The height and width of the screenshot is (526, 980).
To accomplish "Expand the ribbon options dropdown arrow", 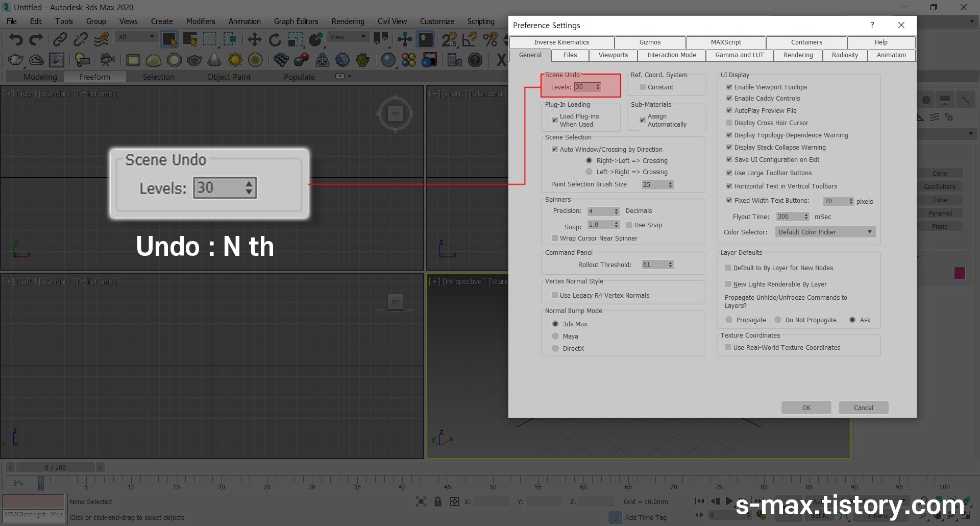I will point(350,77).
